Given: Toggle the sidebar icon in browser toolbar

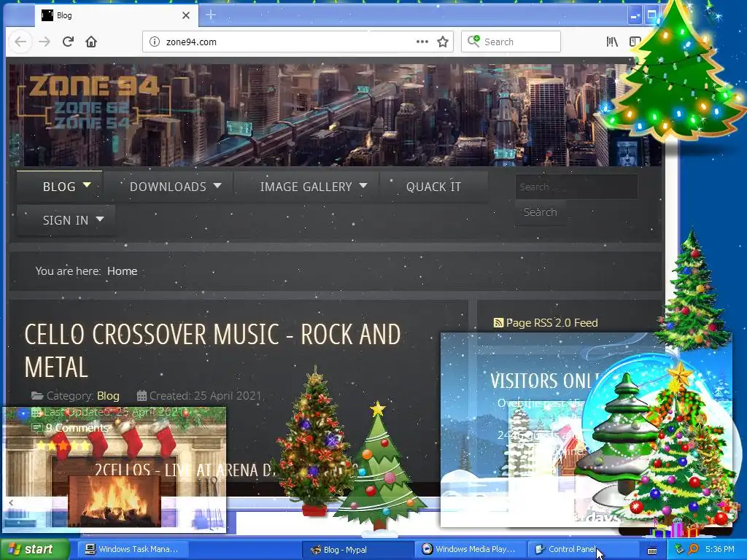Looking at the screenshot, I should point(635,42).
